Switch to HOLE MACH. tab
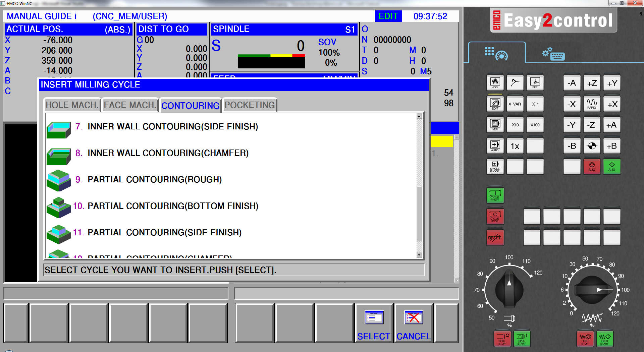This screenshot has height=352, width=644. point(72,105)
